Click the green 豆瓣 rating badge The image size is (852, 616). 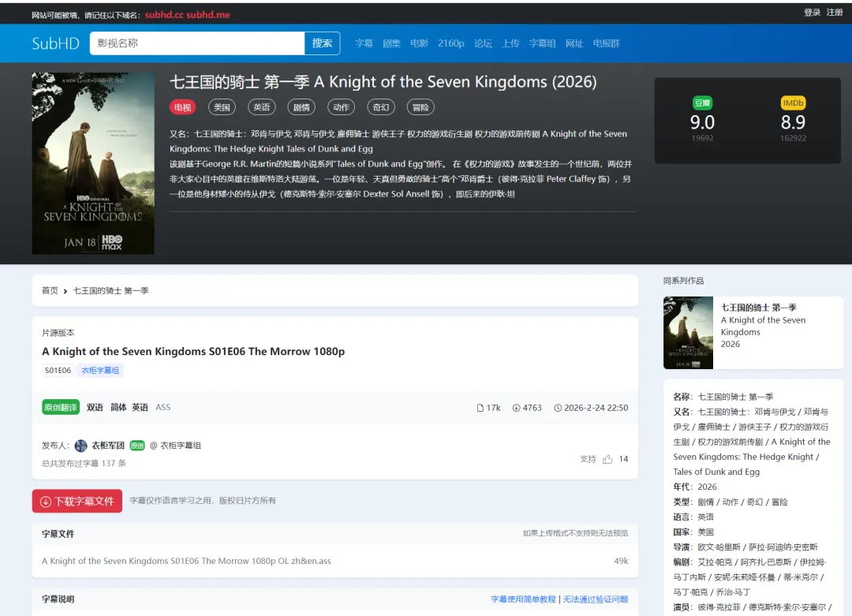[x=702, y=103]
